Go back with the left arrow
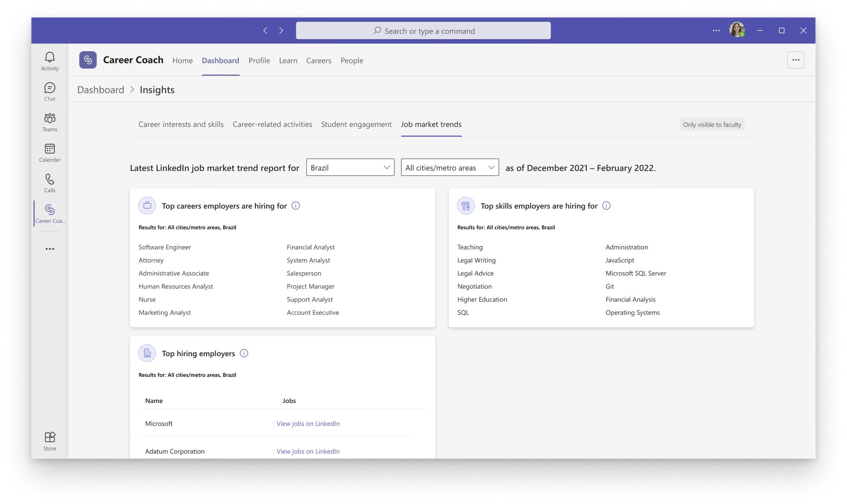This screenshot has width=847, height=504. 265,30
